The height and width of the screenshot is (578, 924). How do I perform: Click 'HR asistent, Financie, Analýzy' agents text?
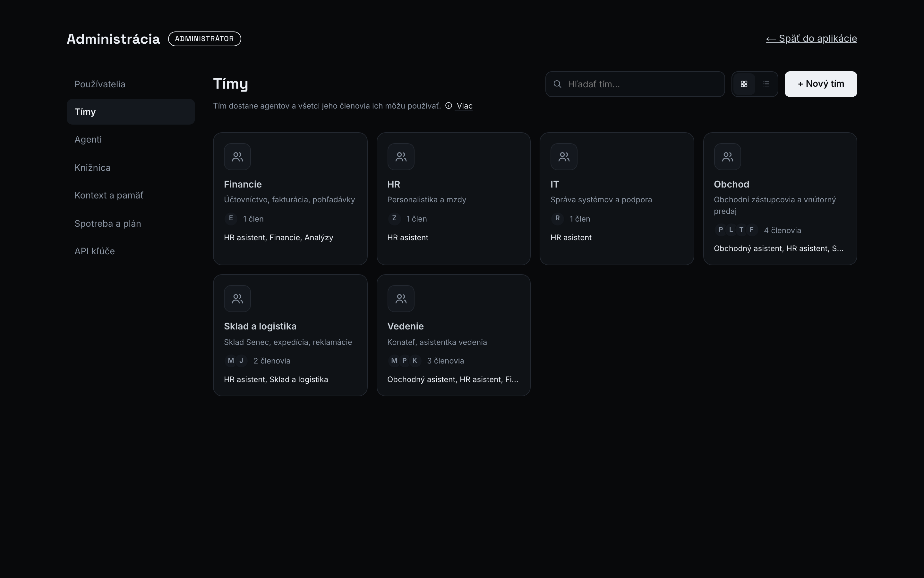pyautogui.click(x=278, y=237)
